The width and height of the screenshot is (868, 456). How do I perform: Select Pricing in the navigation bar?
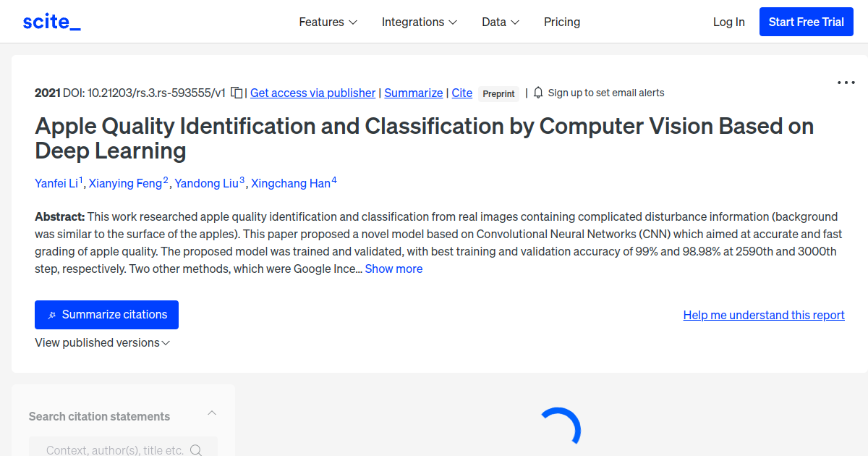click(x=562, y=22)
